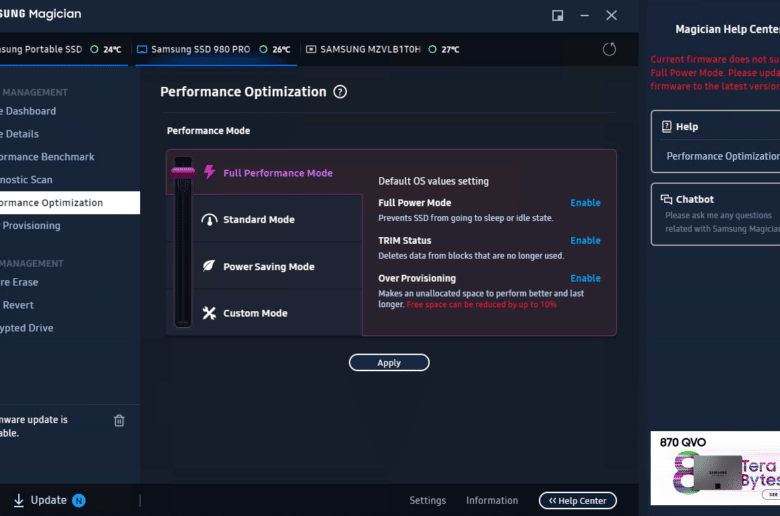This screenshot has height=516, width=780.
Task: Click the 24°C temperature on Portable SSD tab
Action: pos(112,49)
